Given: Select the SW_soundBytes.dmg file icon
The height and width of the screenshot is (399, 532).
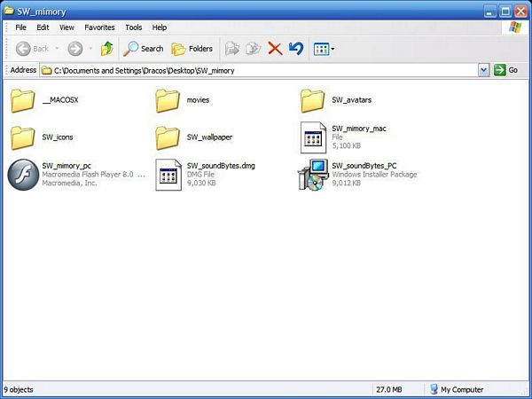Looking at the screenshot, I should 168,175.
